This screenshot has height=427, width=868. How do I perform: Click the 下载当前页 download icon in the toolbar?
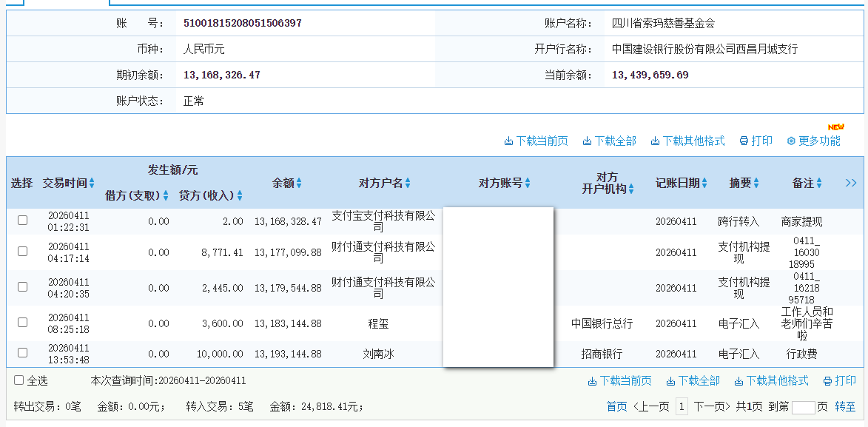(509, 140)
